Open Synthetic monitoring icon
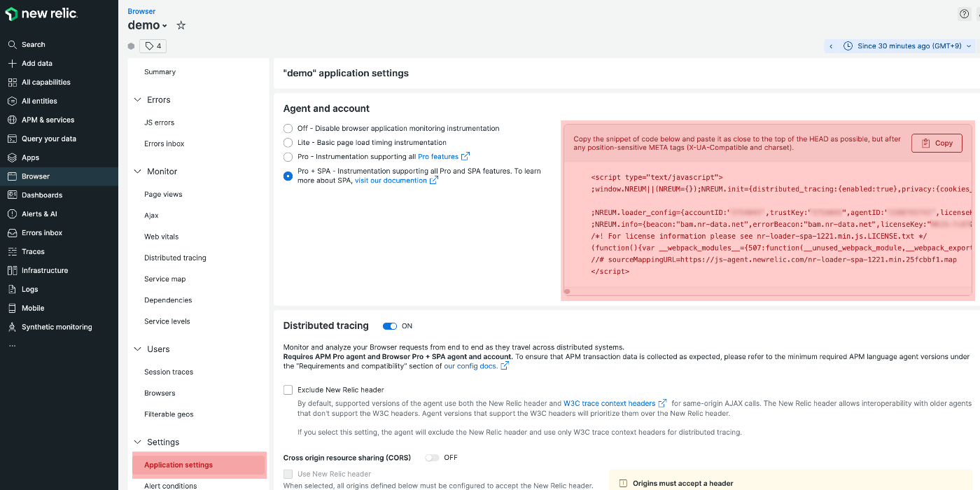This screenshot has width=980, height=490. pos(12,327)
